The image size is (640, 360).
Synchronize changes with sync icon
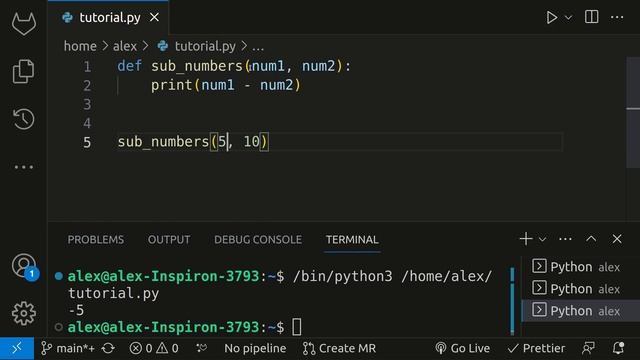pos(108,349)
